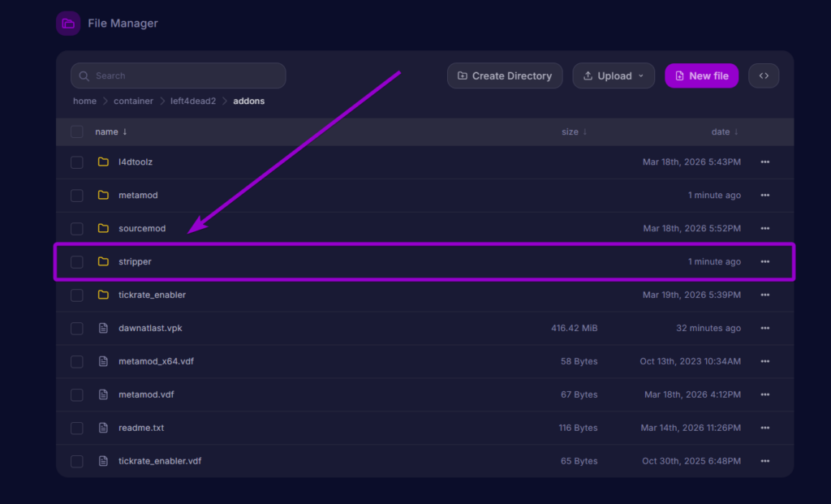Click the search magnifier icon

click(x=84, y=75)
